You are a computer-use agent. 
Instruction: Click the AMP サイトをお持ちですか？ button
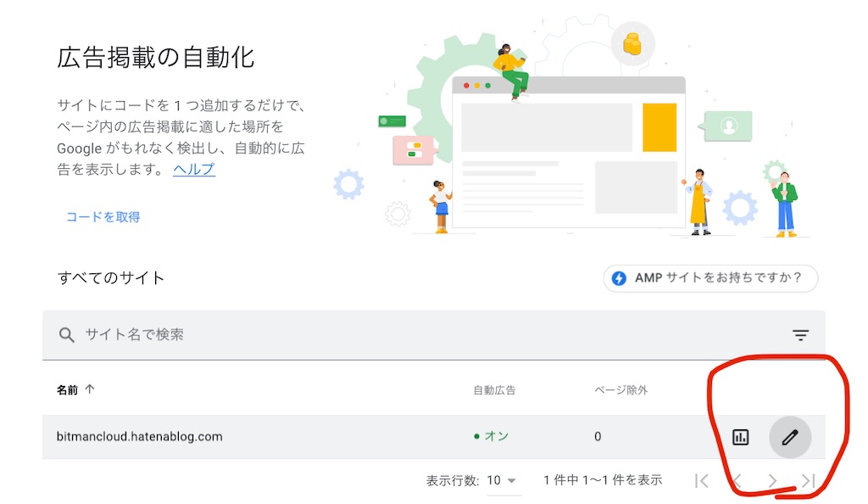pyautogui.click(x=710, y=277)
